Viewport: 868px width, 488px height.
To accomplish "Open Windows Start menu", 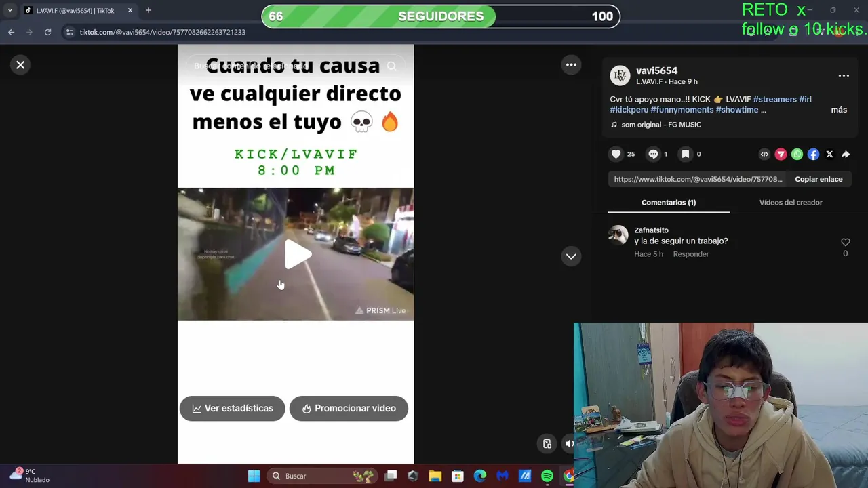I will [254, 476].
